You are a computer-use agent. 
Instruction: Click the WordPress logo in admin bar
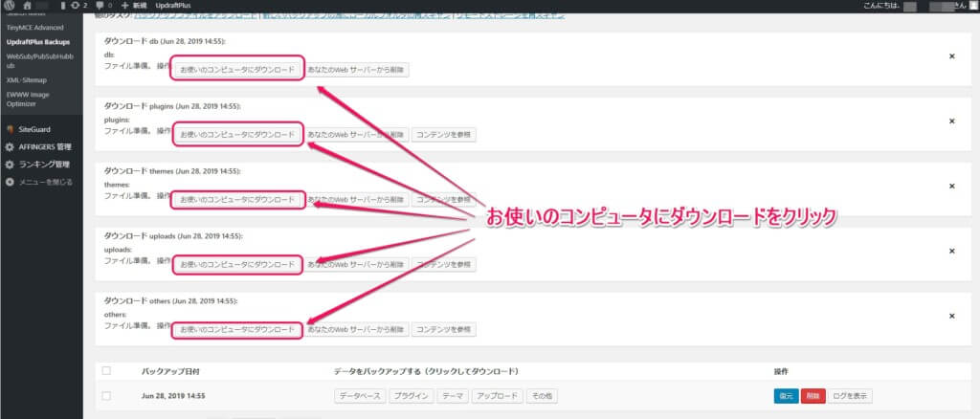pos(9,6)
